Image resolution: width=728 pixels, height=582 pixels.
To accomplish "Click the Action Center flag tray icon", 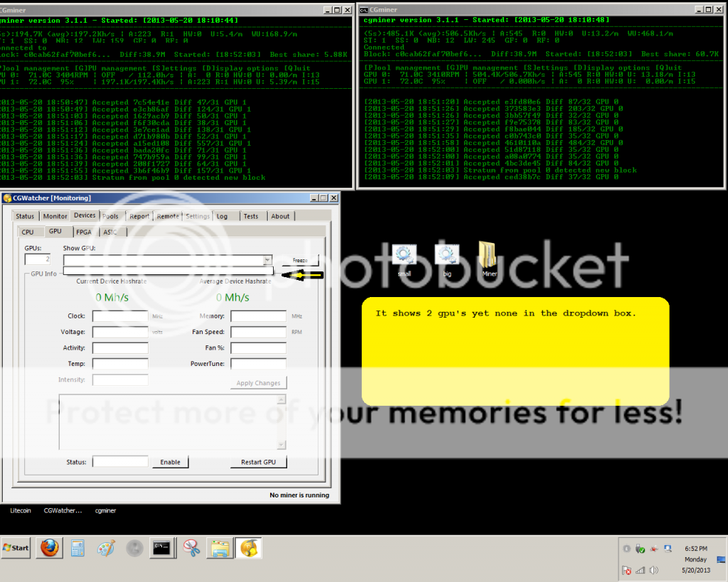I will [x=626, y=571].
